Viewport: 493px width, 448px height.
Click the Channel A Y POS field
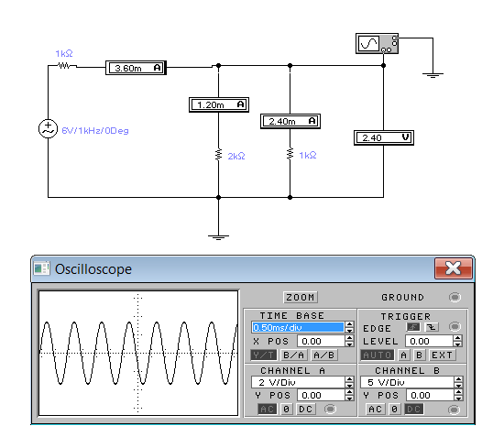click(321, 395)
